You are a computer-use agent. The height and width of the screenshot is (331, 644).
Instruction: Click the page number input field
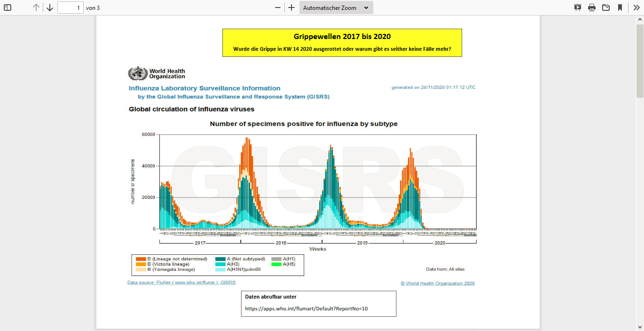71,8
